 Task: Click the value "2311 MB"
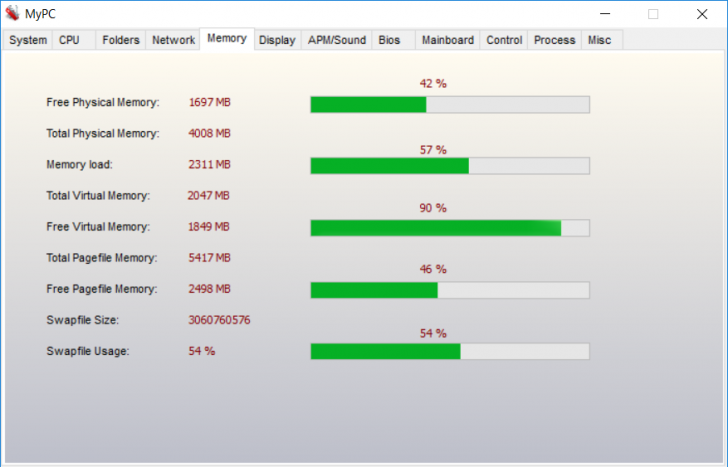tap(209, 164)
